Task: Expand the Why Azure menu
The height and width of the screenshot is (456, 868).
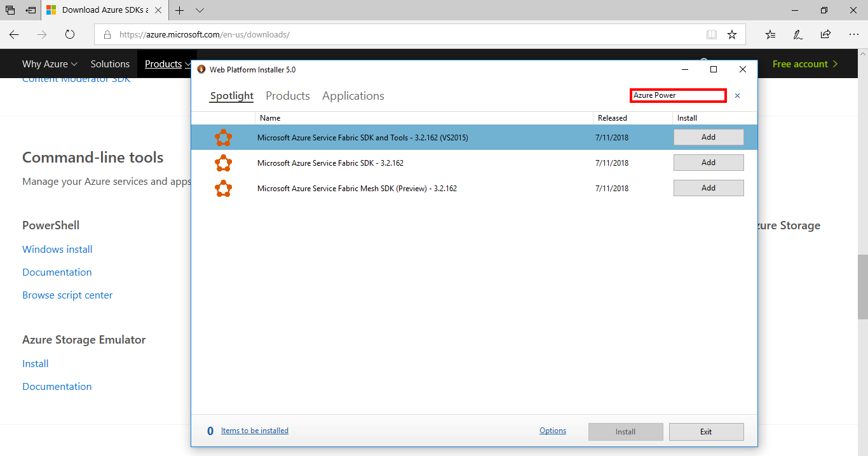Action: click(50, 64)
